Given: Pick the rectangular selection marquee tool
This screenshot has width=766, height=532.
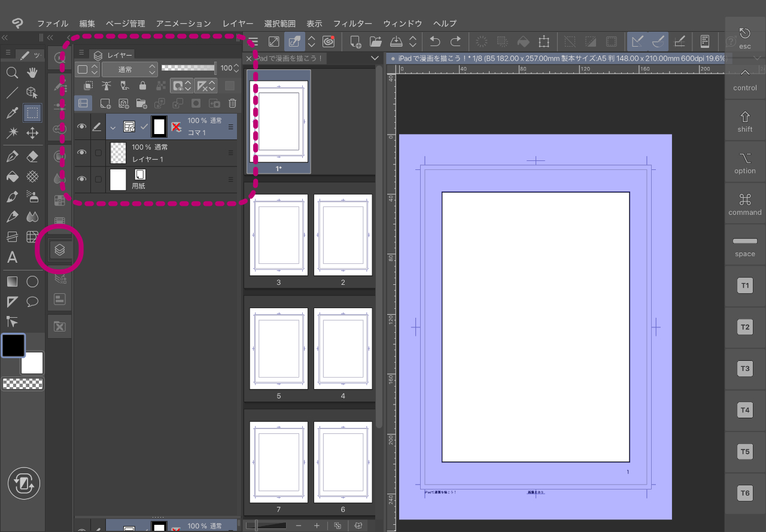Looking at the screenshot, I should (x=32, y=113).
